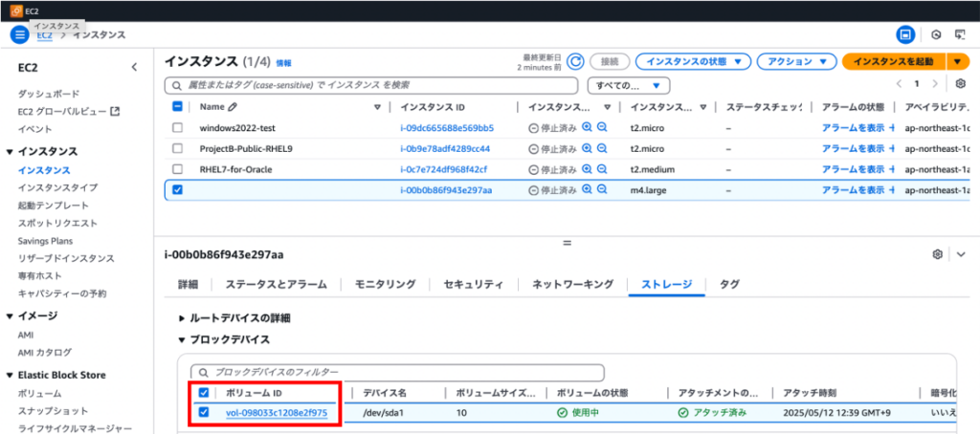Click the panel resize handle equals icon
980x434 pixels.
[x=567, y=242]
